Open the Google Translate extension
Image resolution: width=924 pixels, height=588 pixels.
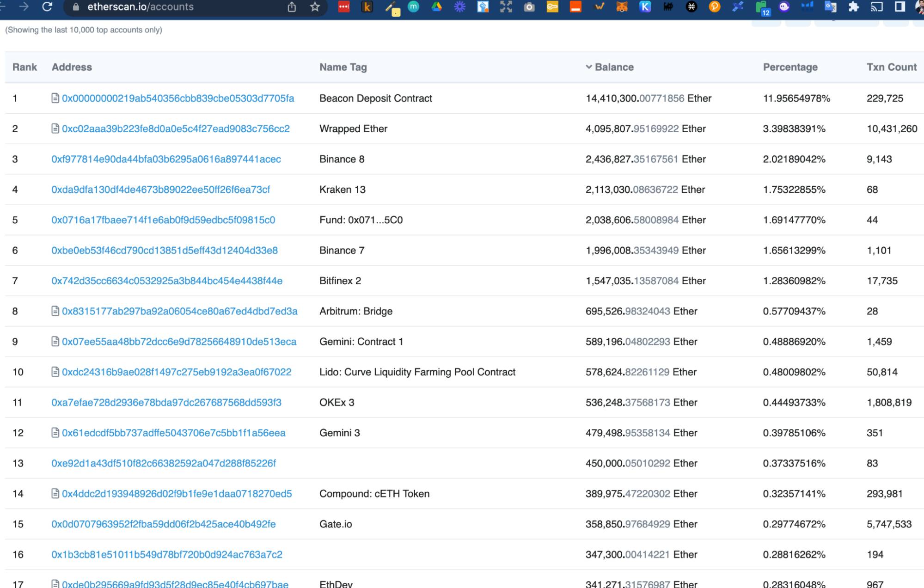[x=831, y=7]
